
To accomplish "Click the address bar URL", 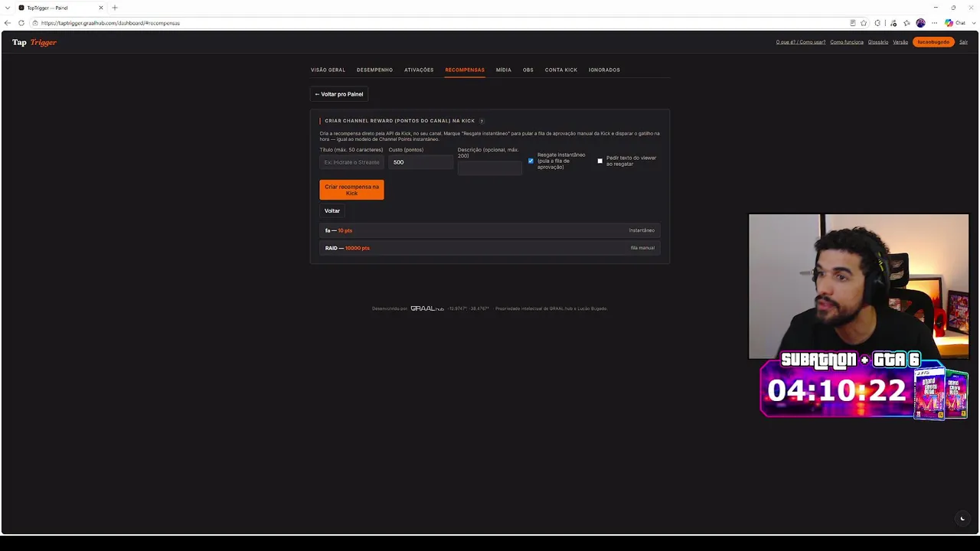I will [x=110, y=23].
